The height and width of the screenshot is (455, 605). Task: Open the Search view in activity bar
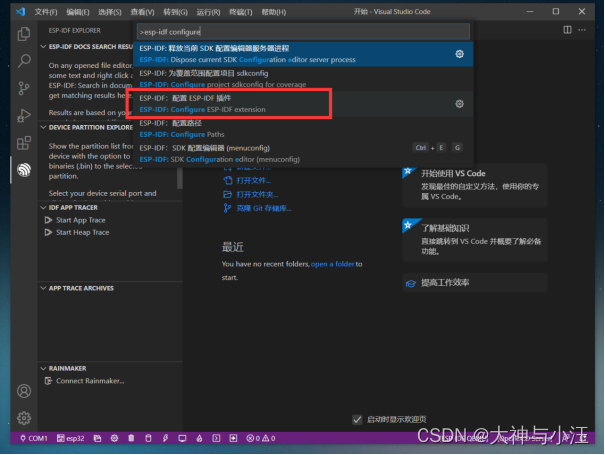pos(24,61)
